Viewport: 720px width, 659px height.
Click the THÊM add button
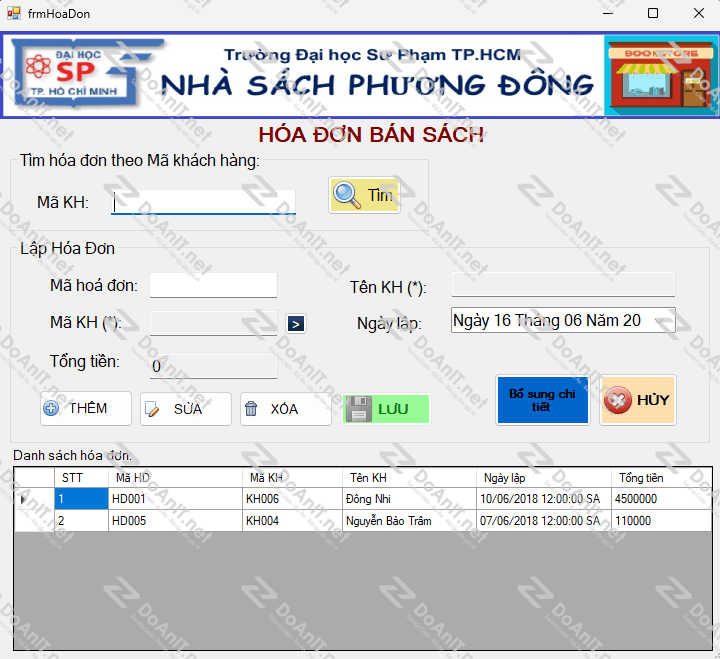86,408
